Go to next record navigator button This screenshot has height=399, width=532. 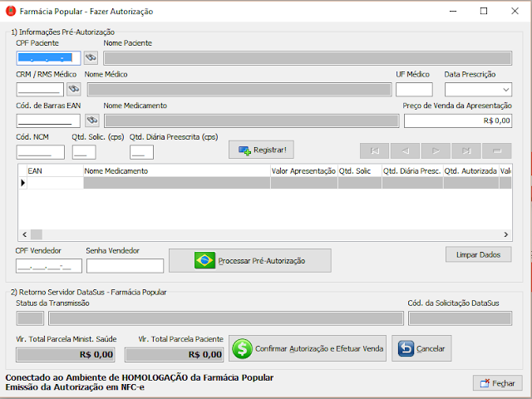click(436, 150)
